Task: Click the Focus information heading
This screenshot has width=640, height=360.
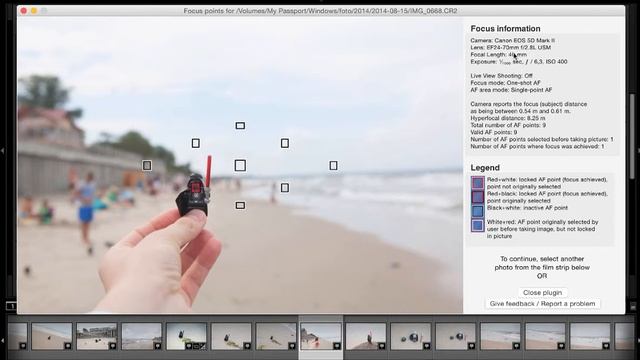Action: 505,29
